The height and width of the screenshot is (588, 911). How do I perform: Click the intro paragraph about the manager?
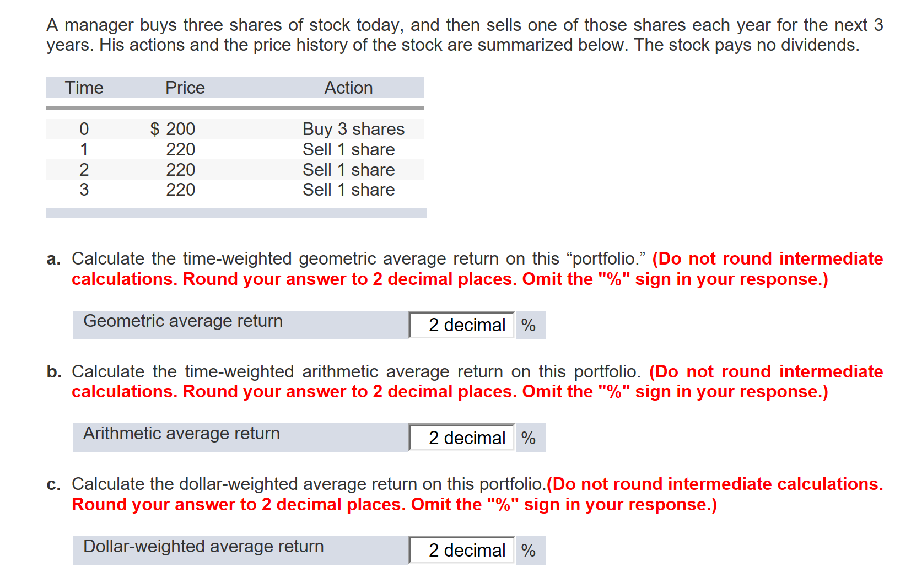pyautogui.click(x=465, y=35)
